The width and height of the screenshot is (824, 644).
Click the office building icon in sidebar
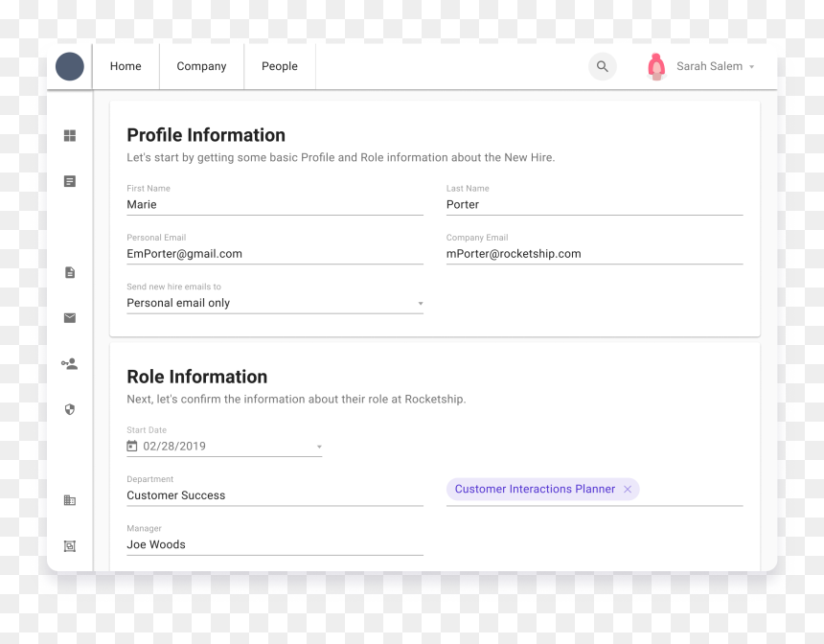(69, 500)
